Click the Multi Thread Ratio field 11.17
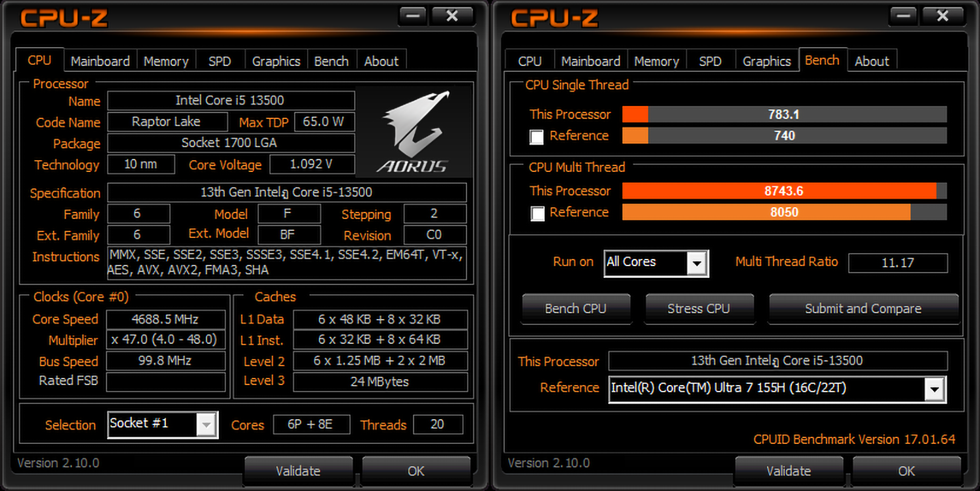Screen dimensions: 980x491 pos(898,263)
